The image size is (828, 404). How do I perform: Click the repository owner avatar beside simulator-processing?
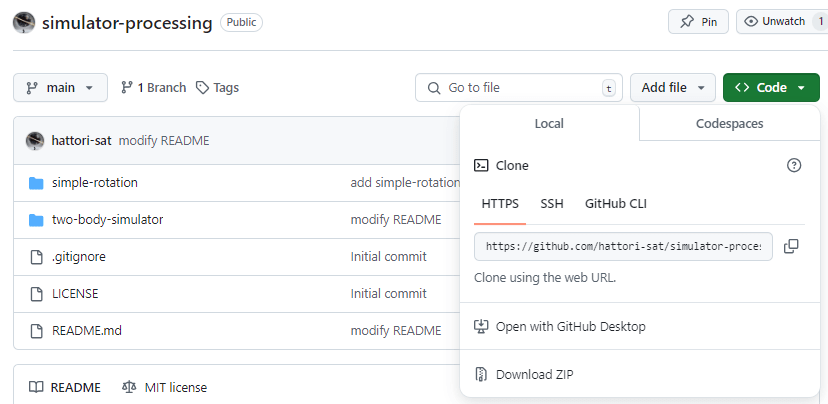[x=24, y=23]
